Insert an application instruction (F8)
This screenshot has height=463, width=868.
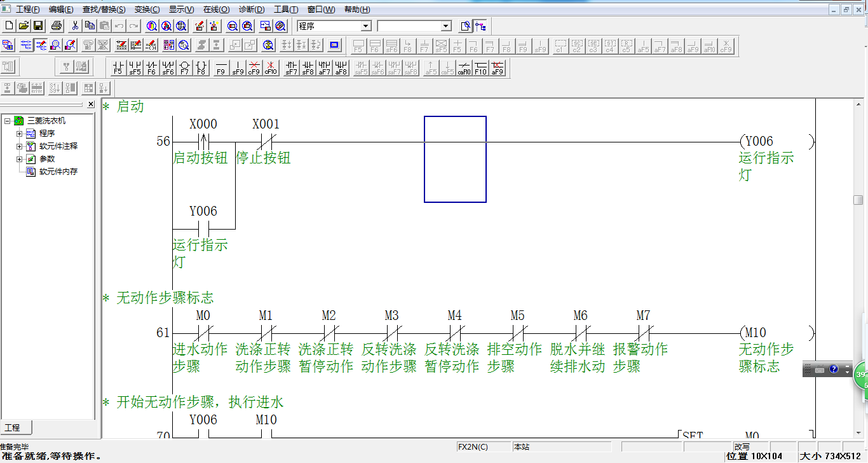201,67
